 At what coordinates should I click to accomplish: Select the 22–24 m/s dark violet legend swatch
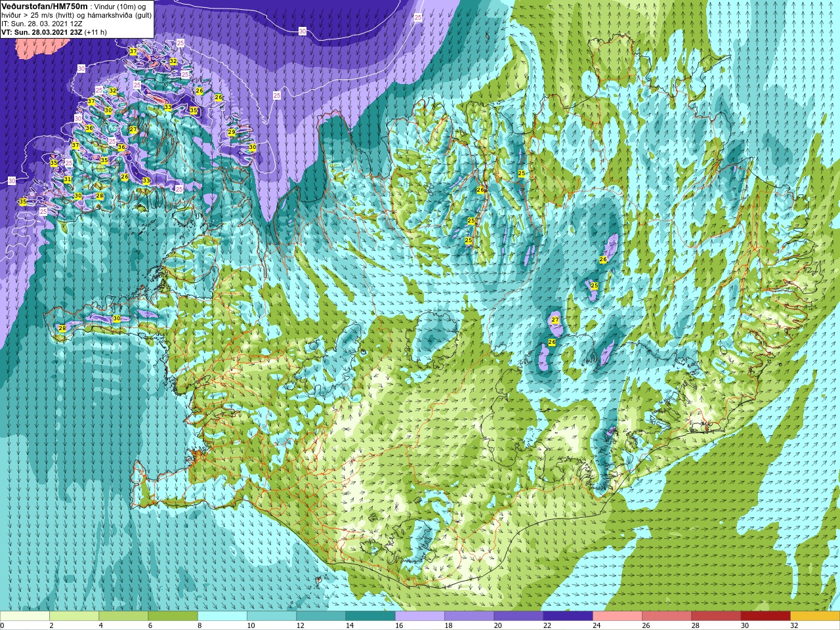568,616
